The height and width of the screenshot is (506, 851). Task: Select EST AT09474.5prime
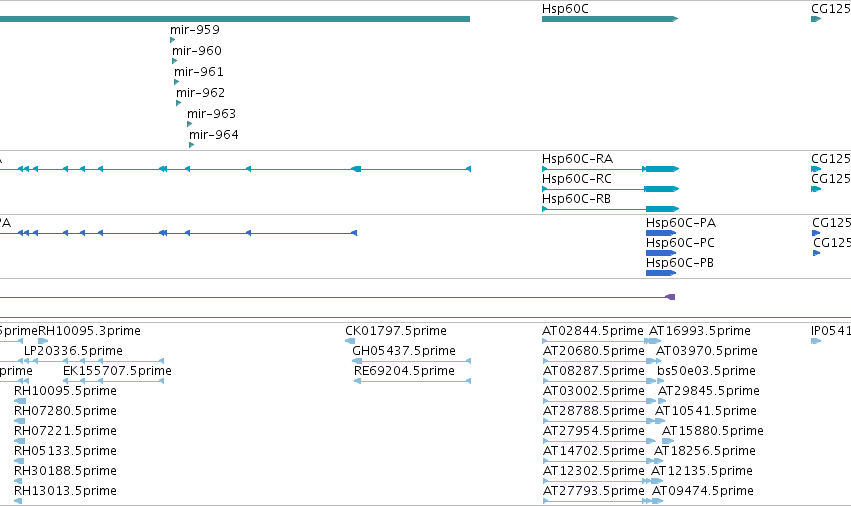(703, 491)
